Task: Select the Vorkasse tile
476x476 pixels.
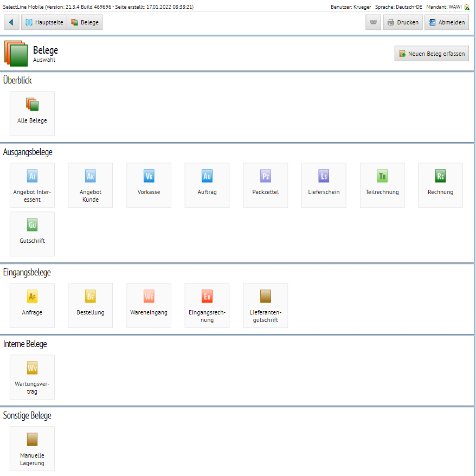Action: (149, 185)
